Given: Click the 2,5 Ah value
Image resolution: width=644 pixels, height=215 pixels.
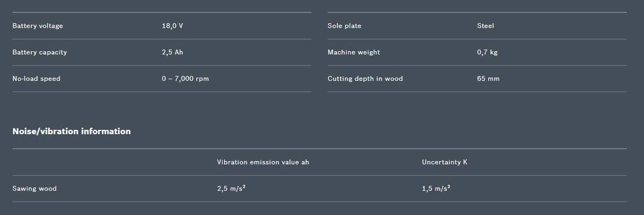Looking at the screenshot, I should click(172, 52).
